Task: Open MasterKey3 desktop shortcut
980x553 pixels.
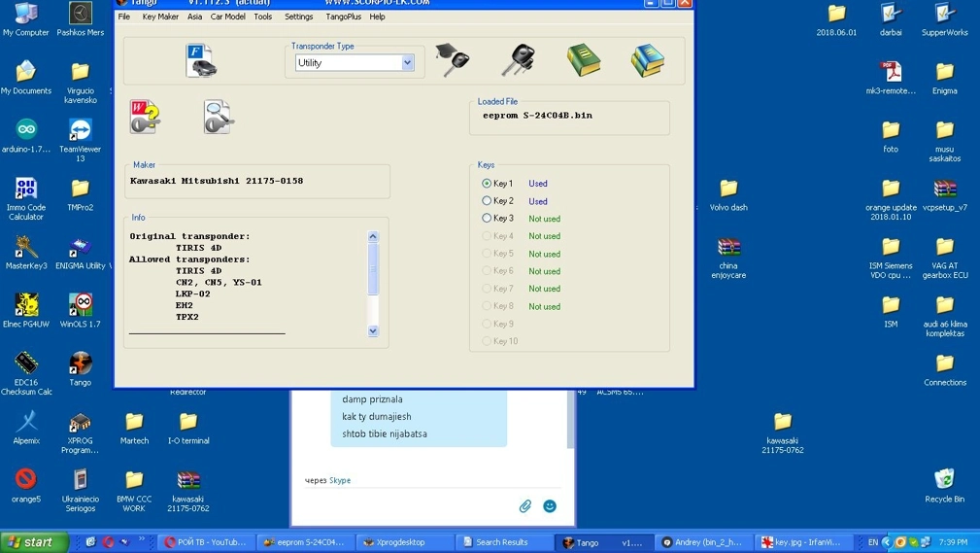Action: pyautogui.click(x=25, y=253)
